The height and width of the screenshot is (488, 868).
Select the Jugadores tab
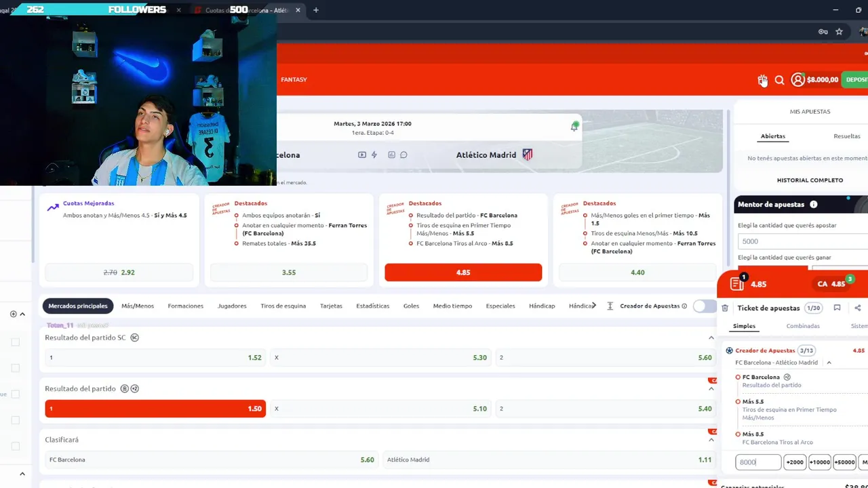click(232, 306)
